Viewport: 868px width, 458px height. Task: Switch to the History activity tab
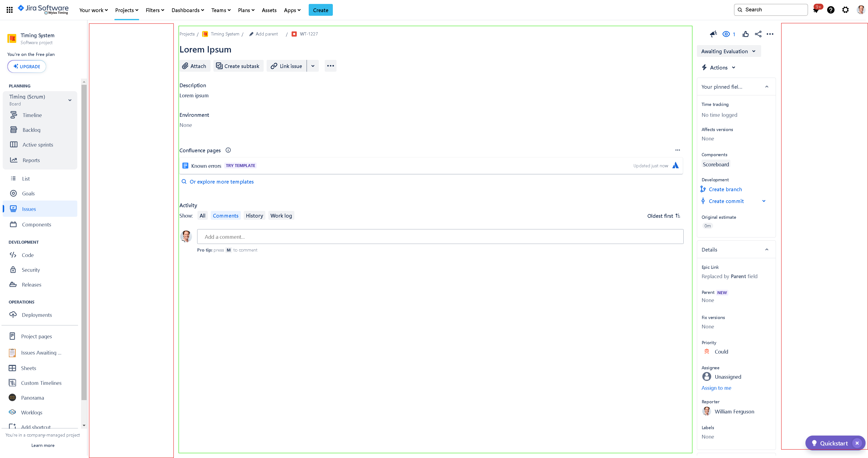coord(254,216)
